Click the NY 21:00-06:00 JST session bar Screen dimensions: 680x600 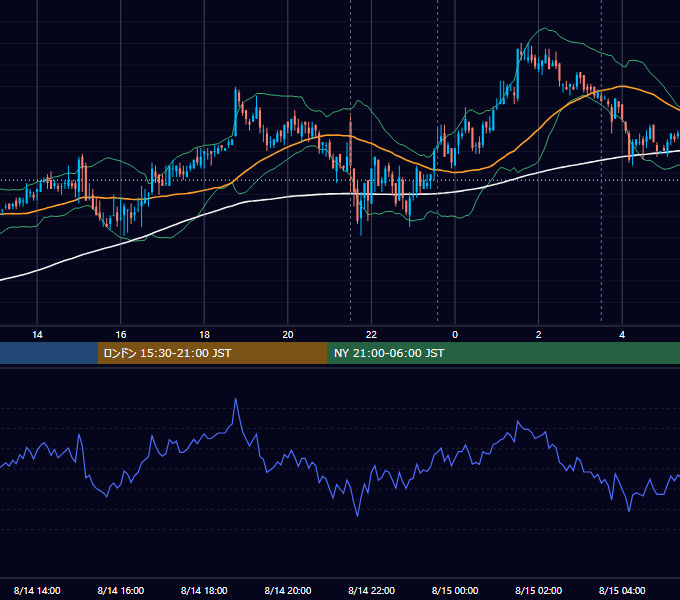tap(503, 353)
